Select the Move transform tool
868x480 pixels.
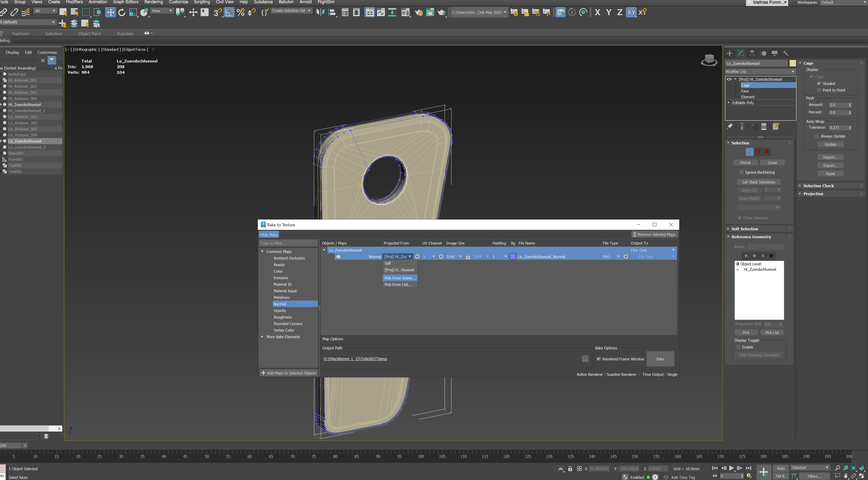pos(110,12)
